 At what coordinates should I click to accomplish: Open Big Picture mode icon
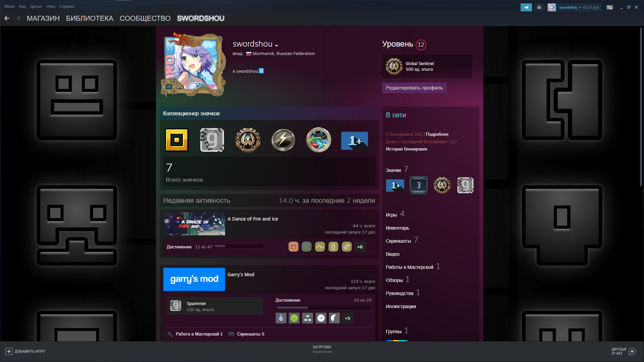610,7
